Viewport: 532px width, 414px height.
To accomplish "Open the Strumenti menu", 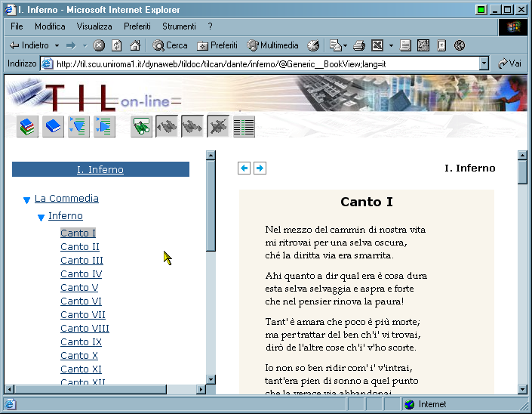I will (179, 26).
